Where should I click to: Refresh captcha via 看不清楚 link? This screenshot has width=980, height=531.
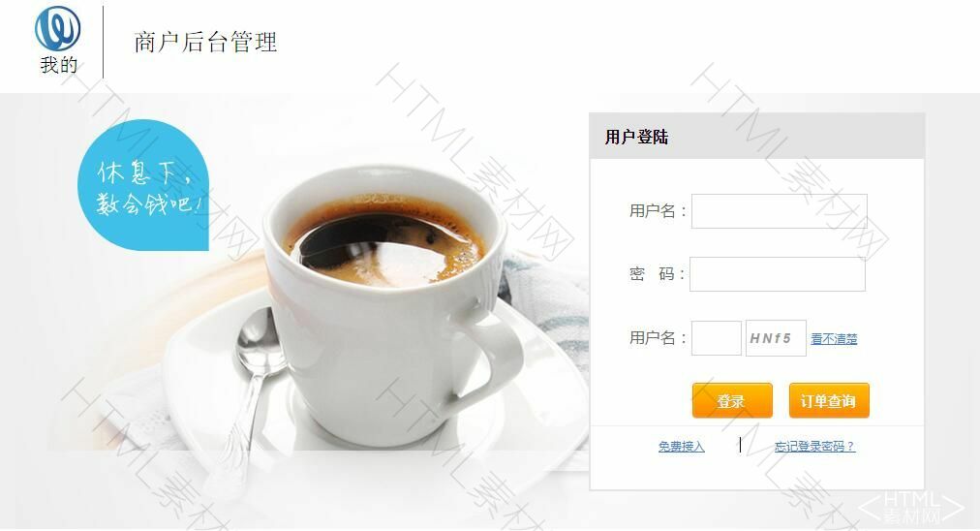[x=834, y=339]
